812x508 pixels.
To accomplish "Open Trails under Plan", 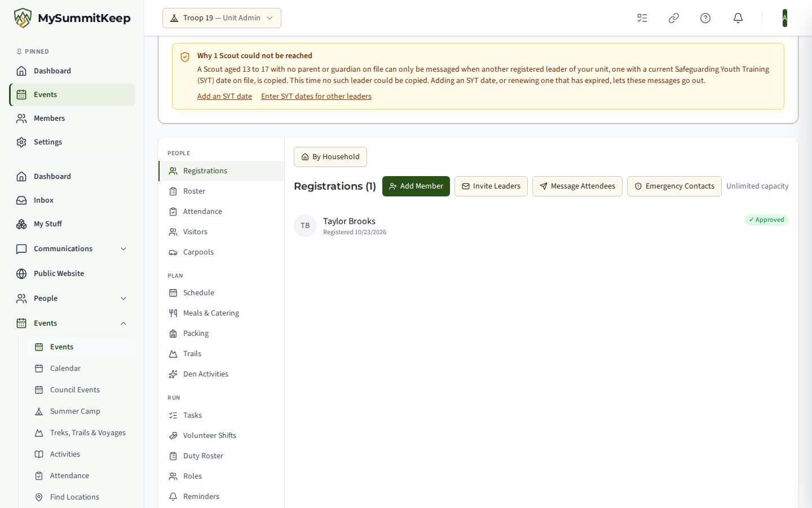I will tap(222, 354).
